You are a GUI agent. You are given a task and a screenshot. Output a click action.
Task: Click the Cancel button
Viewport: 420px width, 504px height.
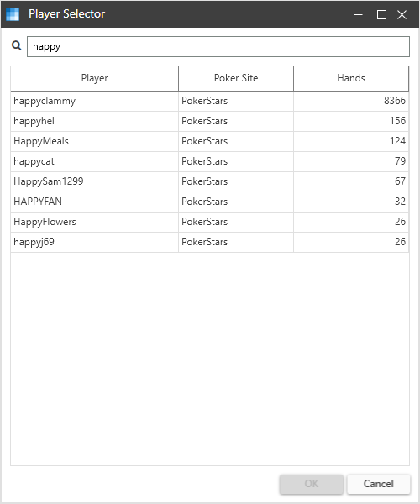pos(379,484)
